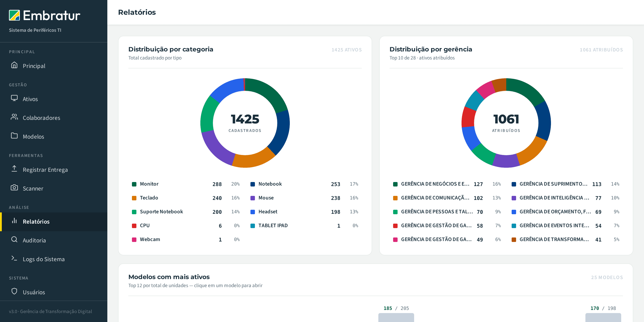The height and width of the screenshot is (322, 644).
Task: Click the Ativos monitor icon
Action: pyautogui.click(x=14, y=98)
